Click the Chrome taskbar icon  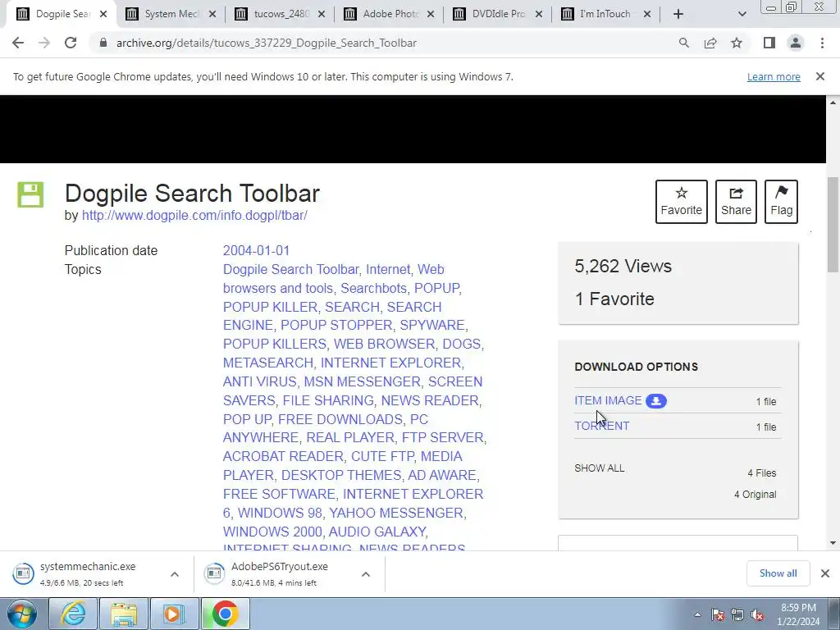pyautogui.click(x=225, y=614)
